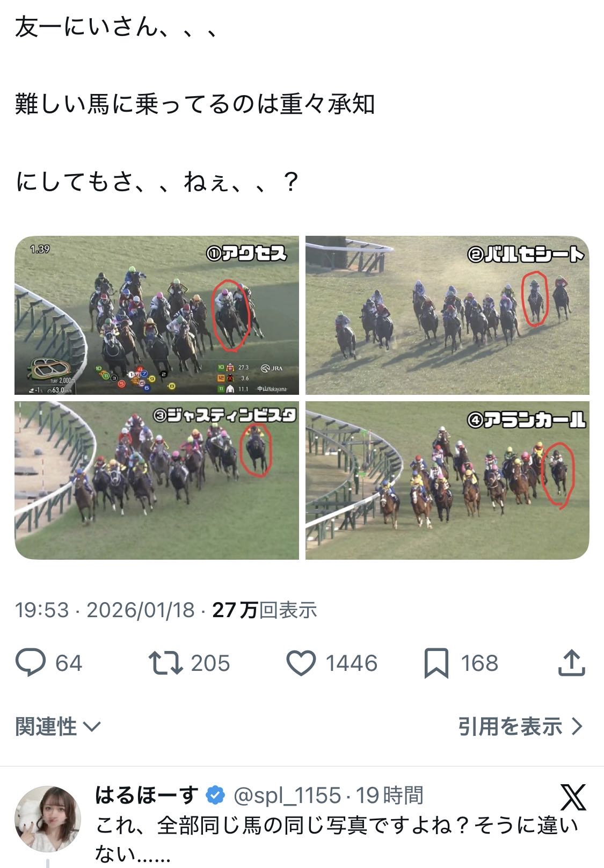This screenshot has height=868, width=604.
Task: Bookmark the post with the bookmark icon
Action: [x=436, y=663]
